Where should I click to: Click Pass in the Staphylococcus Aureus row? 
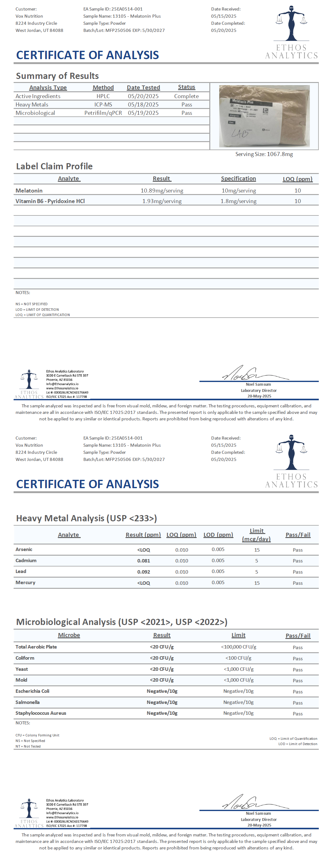click(x=298, y=714)
